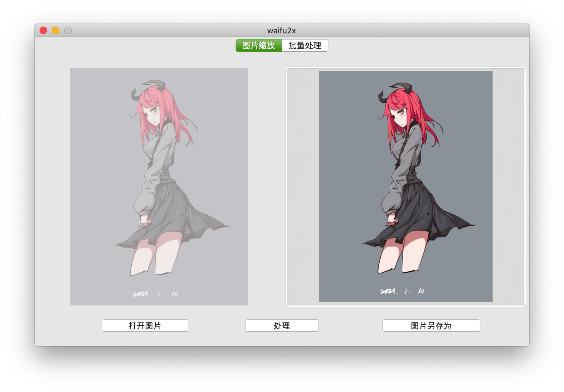Close the waifu2x window with red button
Viewport: 564px width, 392px height.
pos(43,30)
